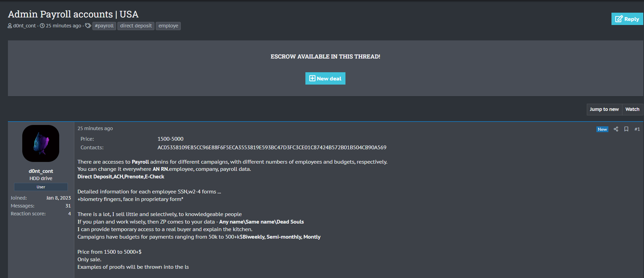Screen dimensions: 644x278
Task: Select the #payroll tag
Action: coord(104,26)
